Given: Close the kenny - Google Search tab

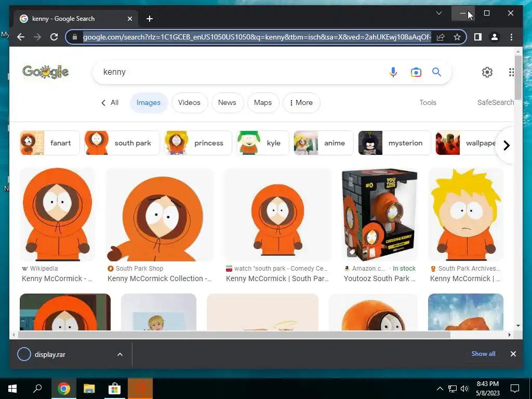Looking at the screenshot, I should tap(129, 19).
